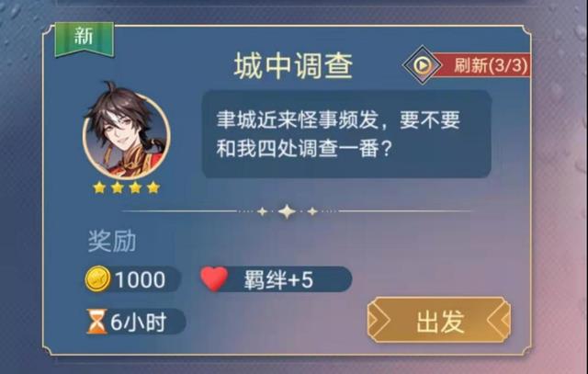The image size is (588, 374).
Task: Tap the 聿城近来怪事频发 dialogue bubble
Action: [347, 134]
